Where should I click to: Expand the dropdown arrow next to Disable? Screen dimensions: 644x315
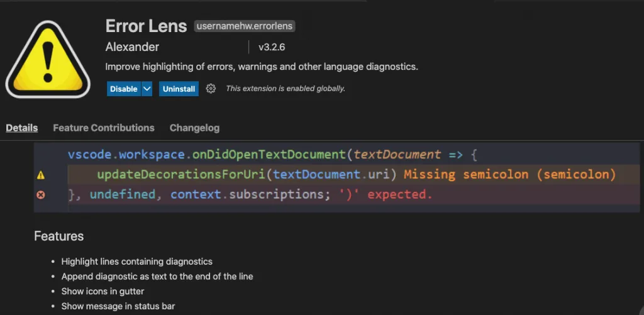147,89
